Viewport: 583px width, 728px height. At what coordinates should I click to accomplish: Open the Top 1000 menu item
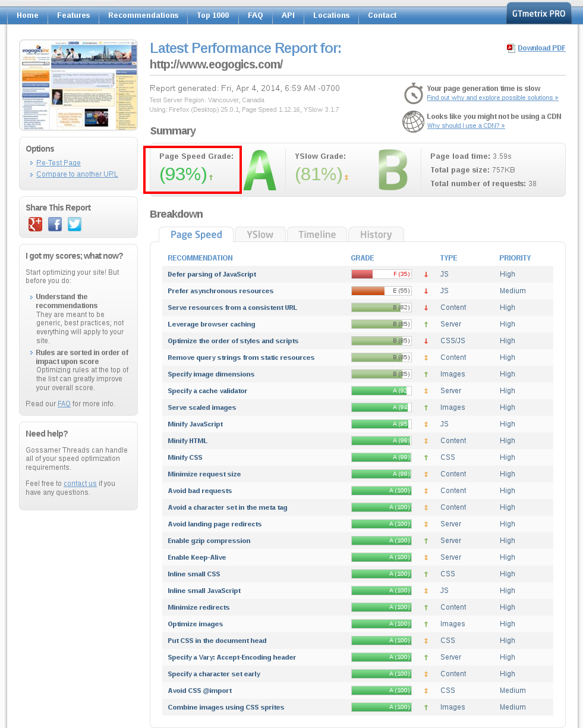click(213, 15)
